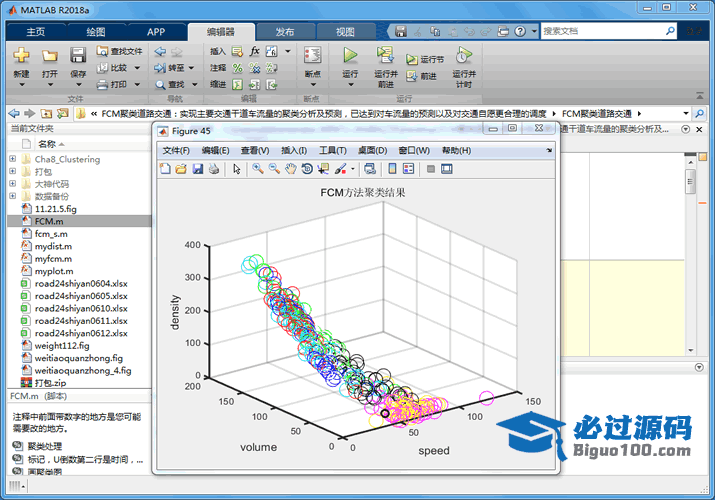
Task: Click the navigate back arrow in the ribbon
Action: tap(160, 52)
